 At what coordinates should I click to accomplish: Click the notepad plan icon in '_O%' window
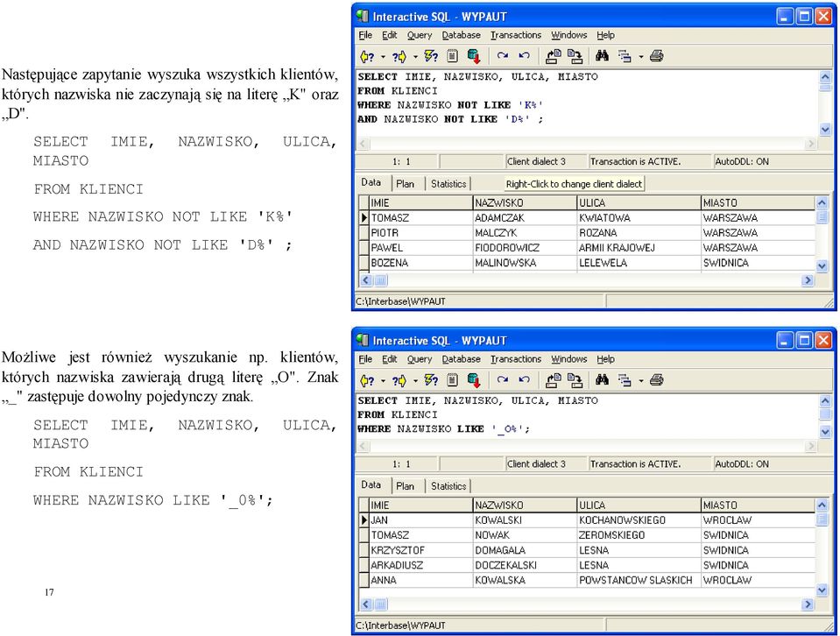tap(452, 380)
